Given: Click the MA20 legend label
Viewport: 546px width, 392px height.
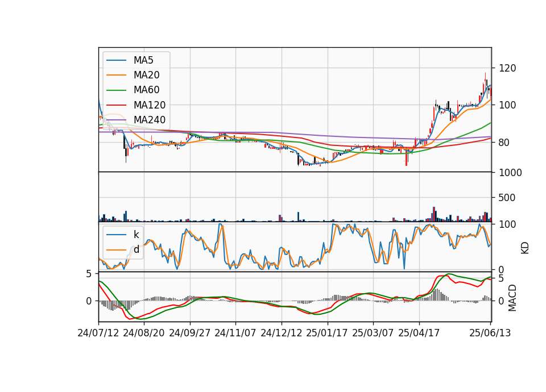Looking at the screenshot, I should point(146,75).
